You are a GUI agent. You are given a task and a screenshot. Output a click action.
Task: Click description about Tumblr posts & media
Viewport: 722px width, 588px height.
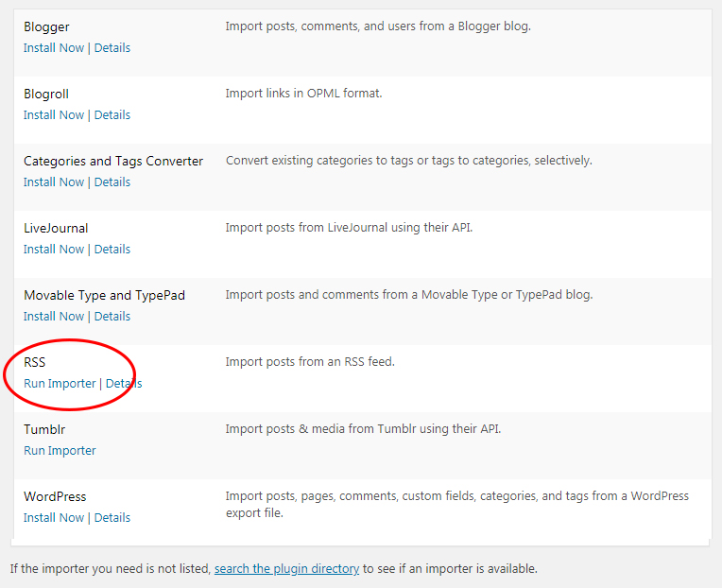click(363, 429)
